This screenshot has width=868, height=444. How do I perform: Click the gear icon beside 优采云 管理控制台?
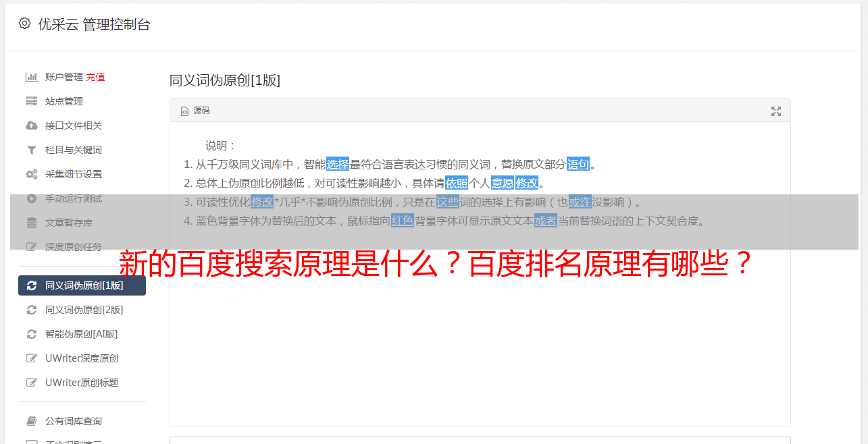coord(25,24)
